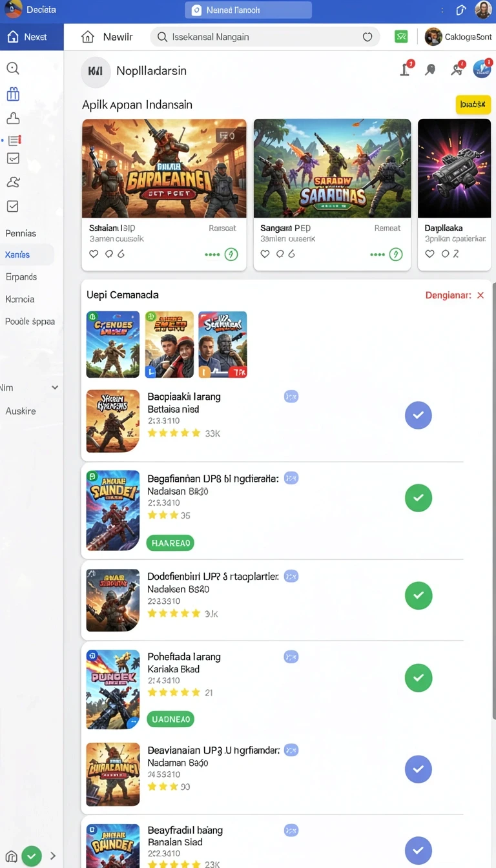Click the share icon in title bar
Screen dimensions: 496x868
[460, 10]
